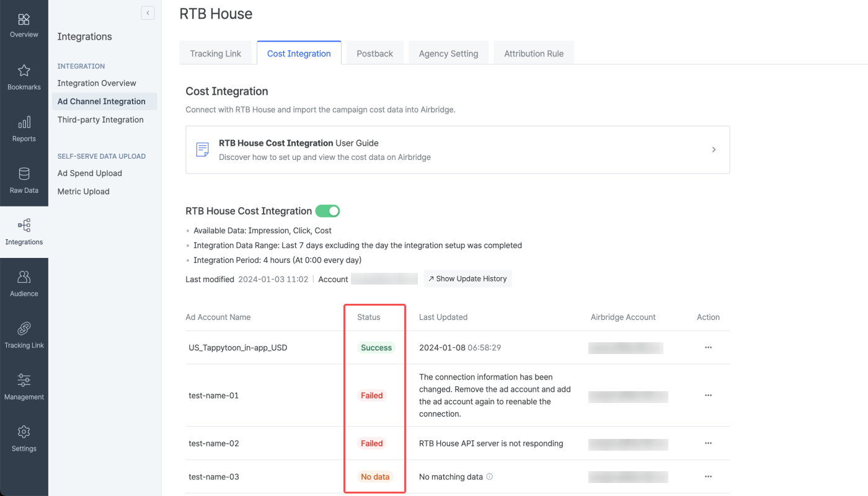The image size is (868, 496).
Task: Click US_Tappytoon_in-app_USD account name
Action: [x=238, y=348]
